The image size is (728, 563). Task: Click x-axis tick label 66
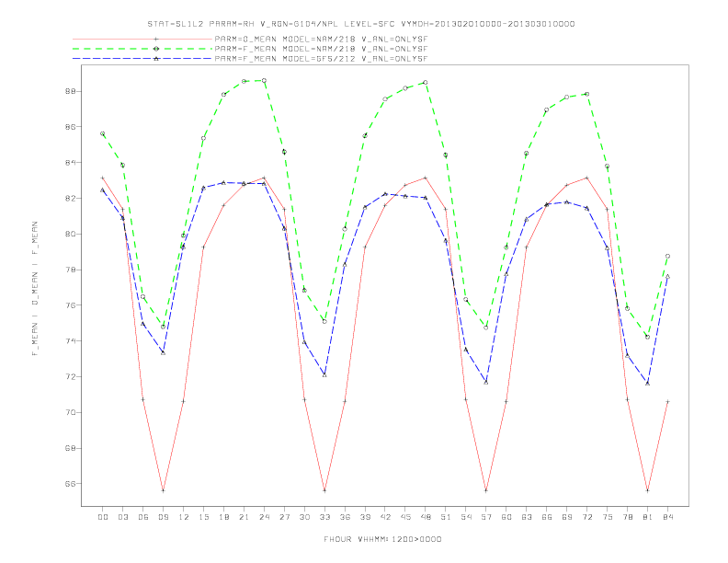(547, 517)
